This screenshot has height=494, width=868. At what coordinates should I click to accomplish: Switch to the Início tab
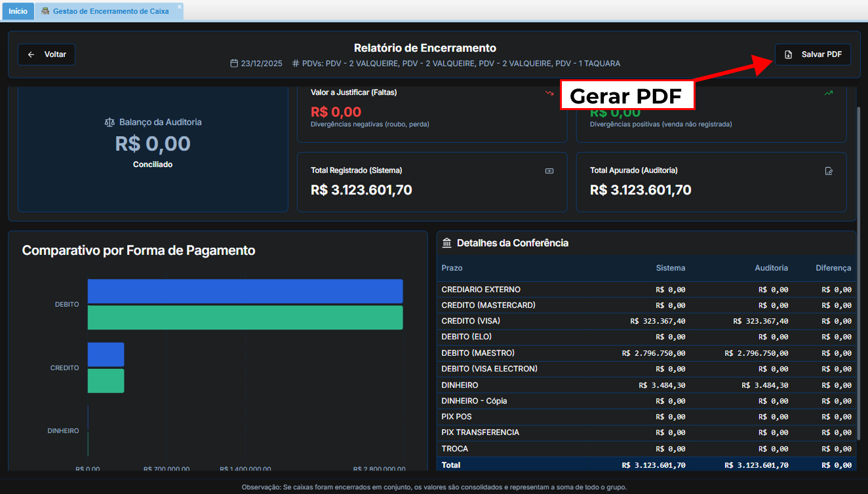[18, 11]
